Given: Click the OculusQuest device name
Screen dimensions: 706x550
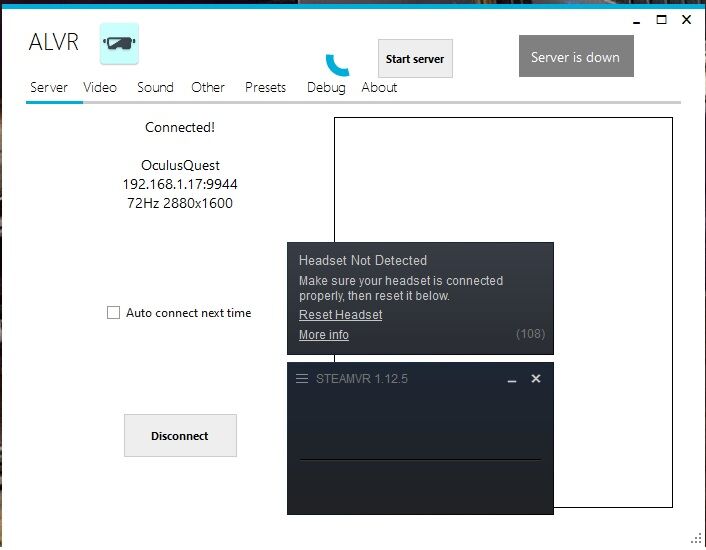Looking at the screenshot, I should 180,165.
